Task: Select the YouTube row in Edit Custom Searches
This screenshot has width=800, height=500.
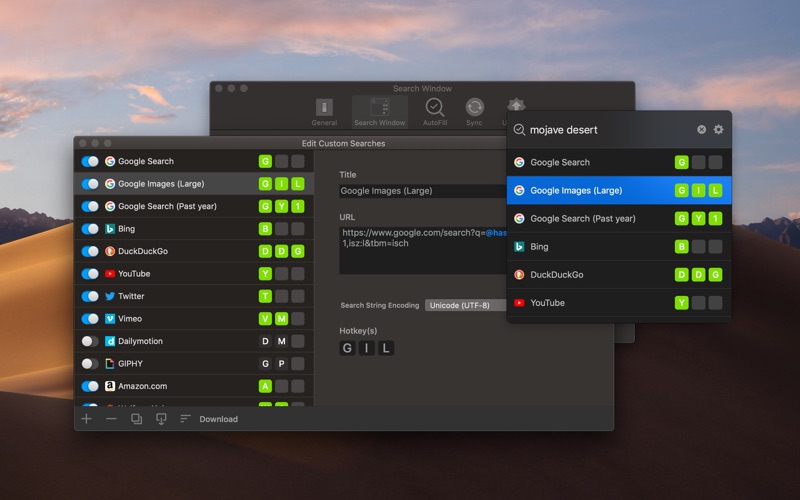Action: pyautogui.click(x=194, y=273)
